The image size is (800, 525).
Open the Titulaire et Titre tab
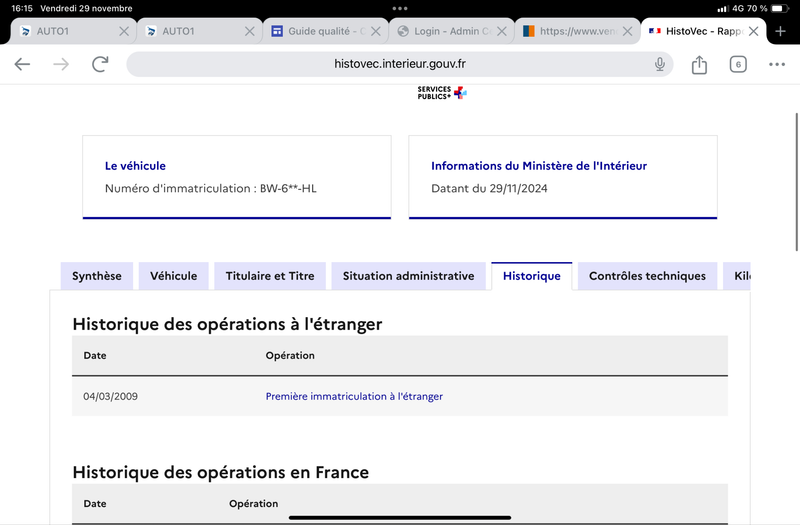point(270,276)
